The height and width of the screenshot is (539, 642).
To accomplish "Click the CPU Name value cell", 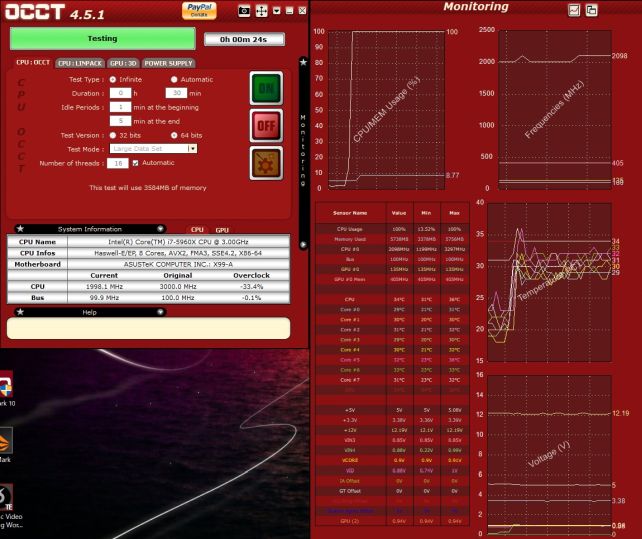I will tap(178, 242).
